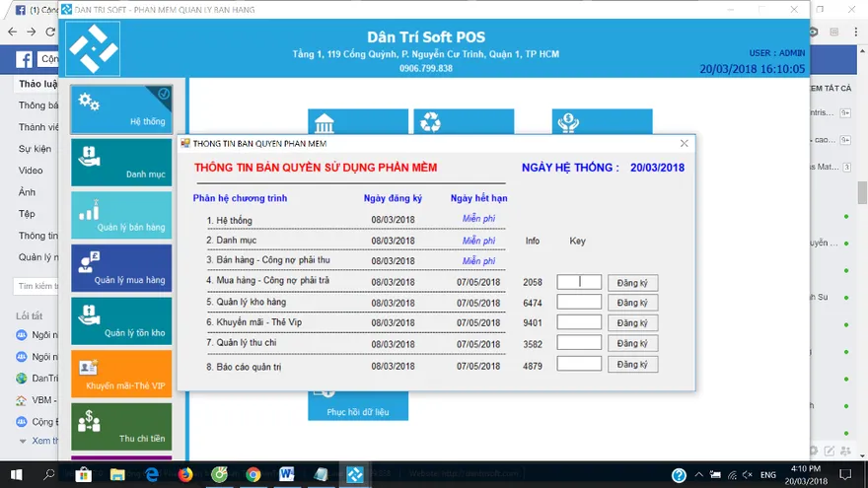Open the Danh mục sidebar tile
Viewport: 868px width, 488px height.
pyautogui.click(x=121, y=163)
